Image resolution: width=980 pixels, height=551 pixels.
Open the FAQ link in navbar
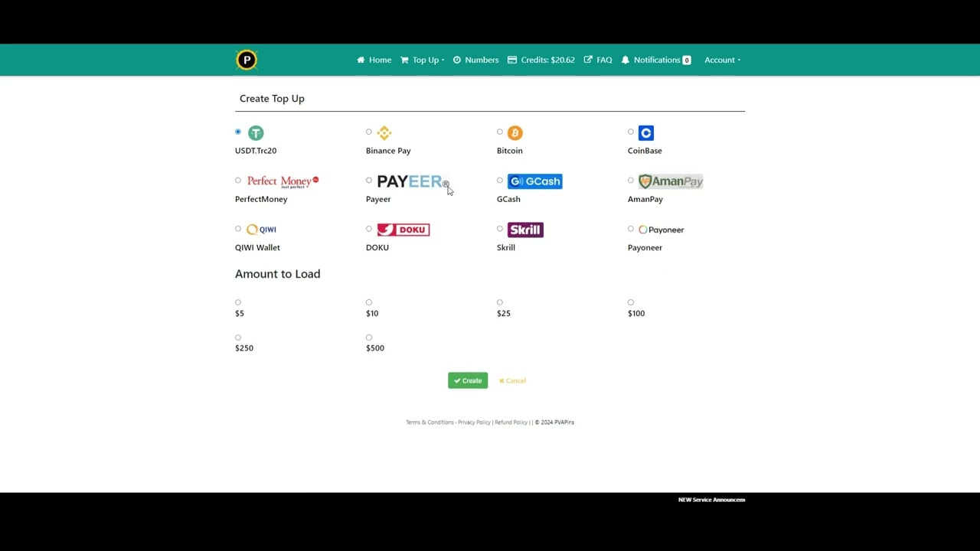(x=598, y=60)
